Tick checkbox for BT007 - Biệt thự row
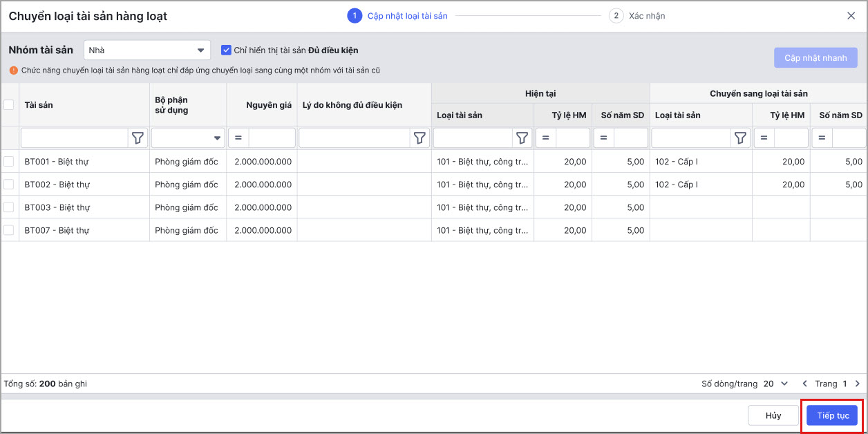Image resolution: width=868 pixels, height=434 pixels. [9, 230]
